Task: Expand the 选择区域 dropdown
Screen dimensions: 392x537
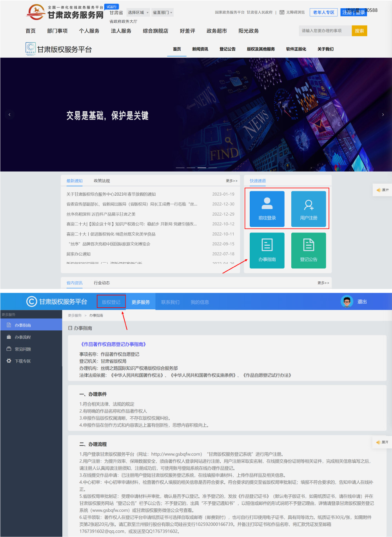Action: pyautogui.click(x=138, y=12)
